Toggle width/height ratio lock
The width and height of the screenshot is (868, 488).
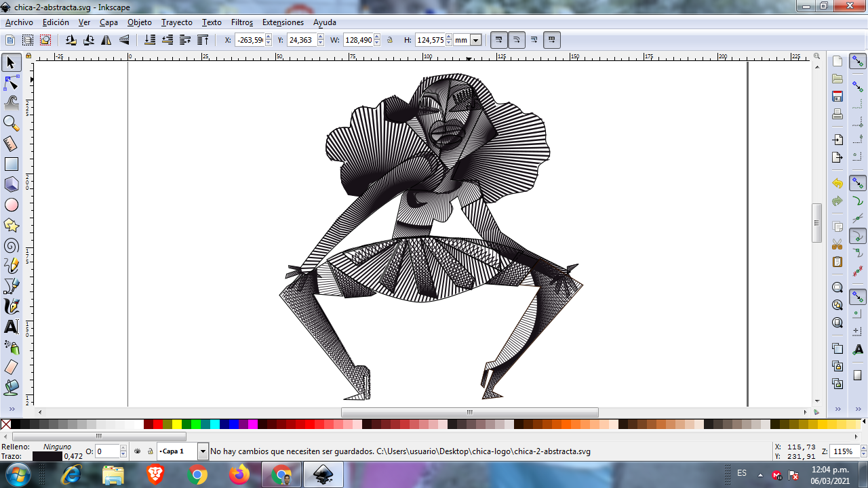(390, 40)
